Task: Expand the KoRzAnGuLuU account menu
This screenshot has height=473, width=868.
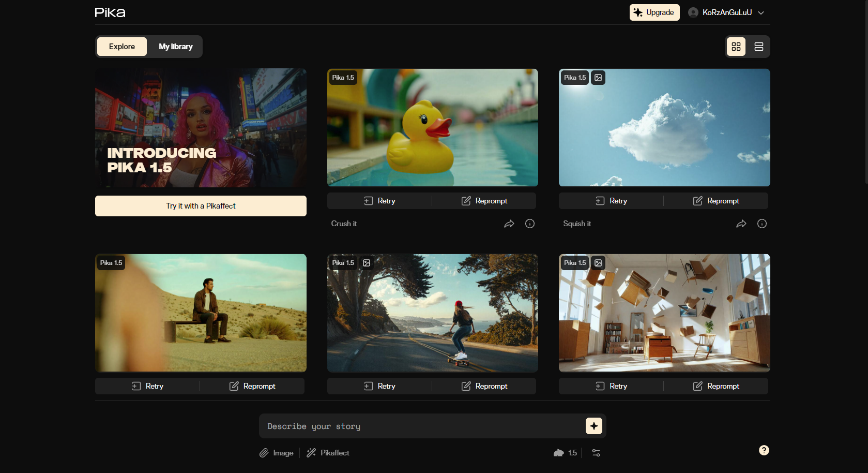Action: coord(726,12)
